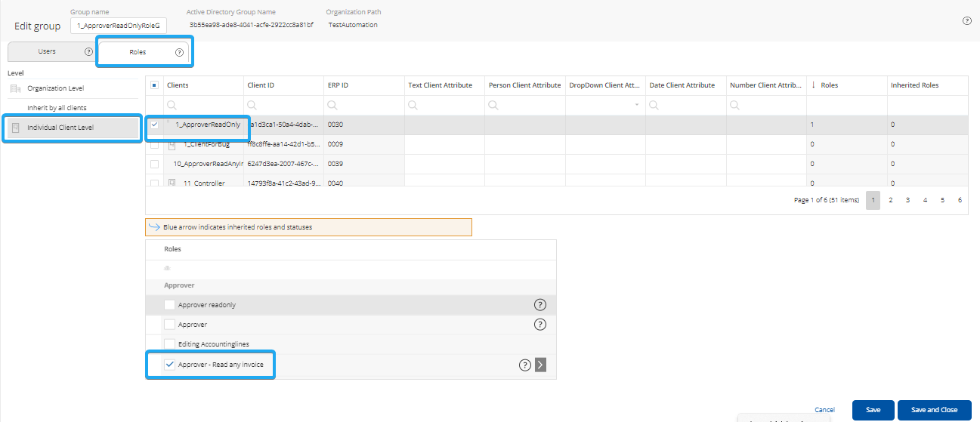Screen dimensions: 980x422
Task: Uncheck the 1_ApproverReadOnly client checkbox
Action: pos(155,125)
